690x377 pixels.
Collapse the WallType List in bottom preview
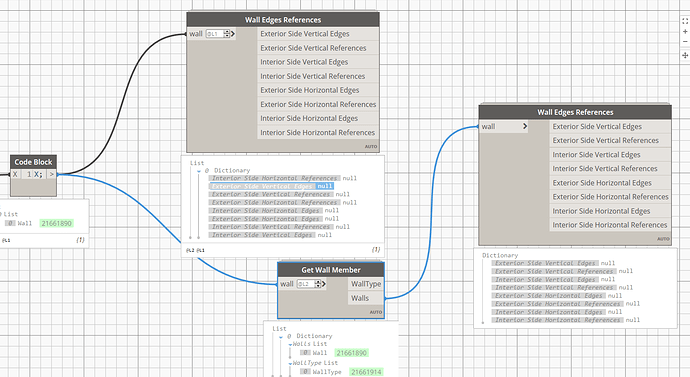click(x=290, y=363)
